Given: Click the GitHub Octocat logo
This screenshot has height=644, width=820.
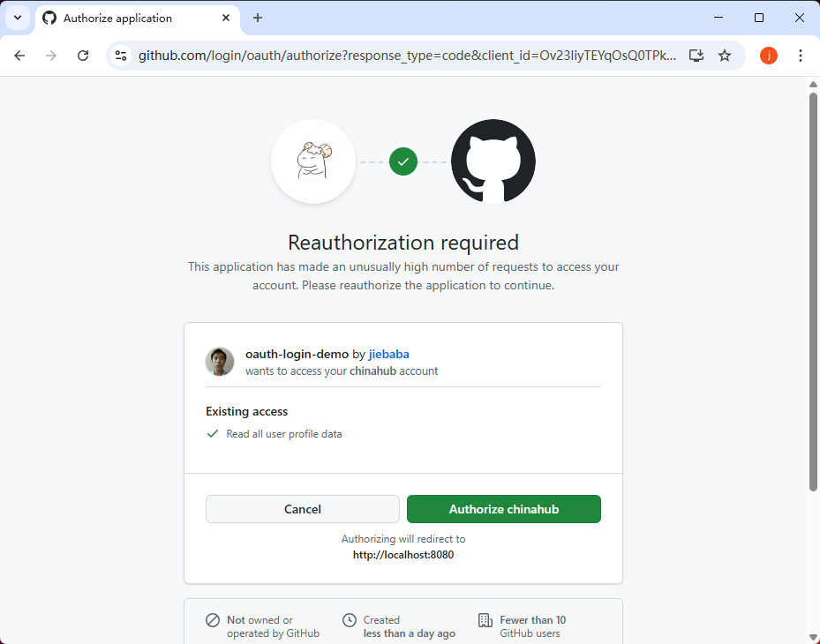Looking at the screenshot, I should [493, 161].
